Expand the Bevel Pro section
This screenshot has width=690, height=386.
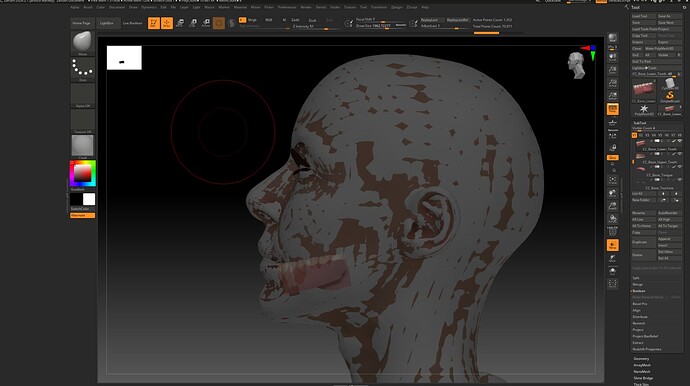coord(640,304)
